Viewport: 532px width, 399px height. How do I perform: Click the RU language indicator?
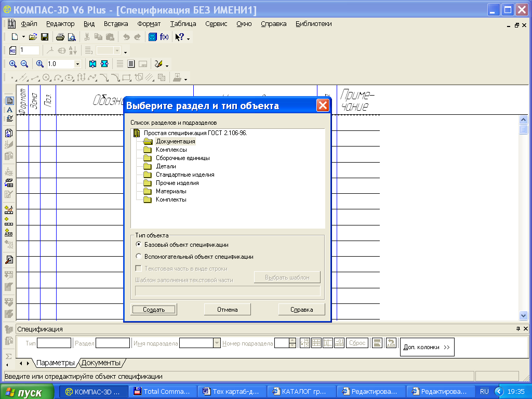click(484, 392)
